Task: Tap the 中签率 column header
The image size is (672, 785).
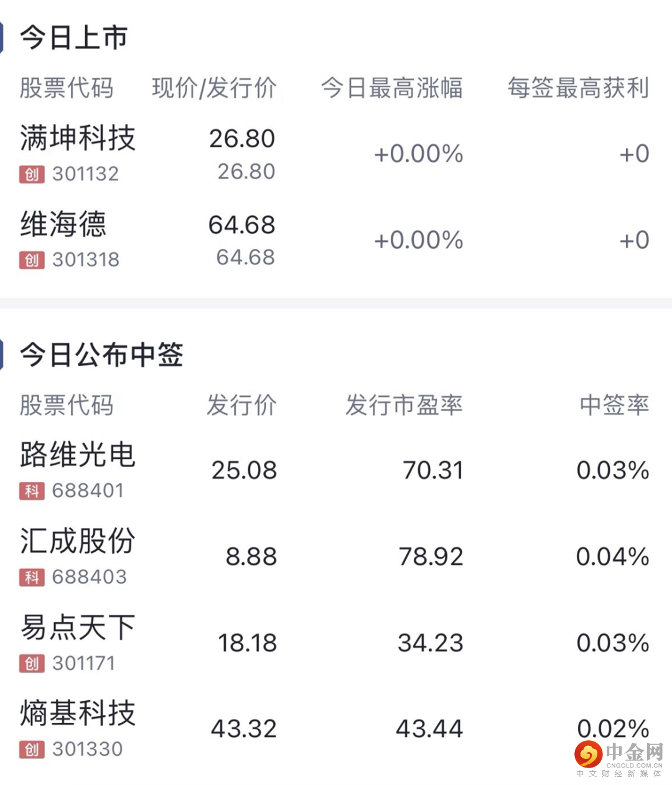Action: pos(614,405)
